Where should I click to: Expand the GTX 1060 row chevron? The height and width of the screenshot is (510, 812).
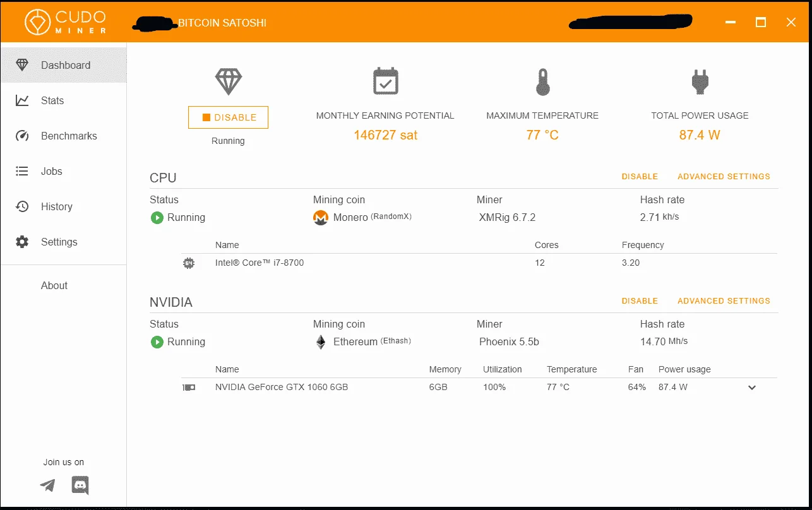[x=752, y=388]
